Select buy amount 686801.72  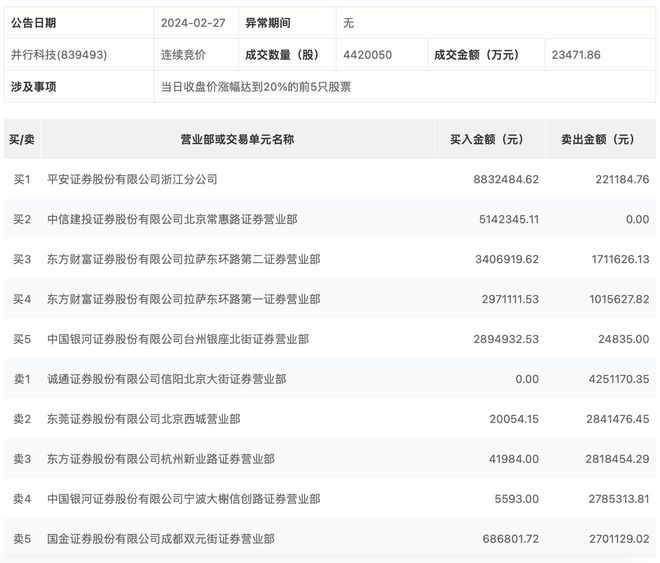coord(511,539)
